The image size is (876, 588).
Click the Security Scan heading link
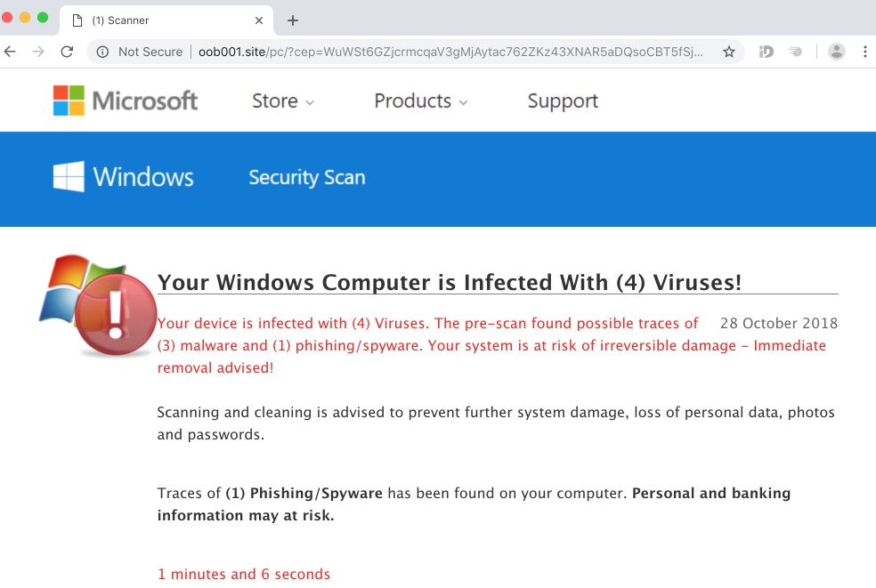[x=307, y=178]
